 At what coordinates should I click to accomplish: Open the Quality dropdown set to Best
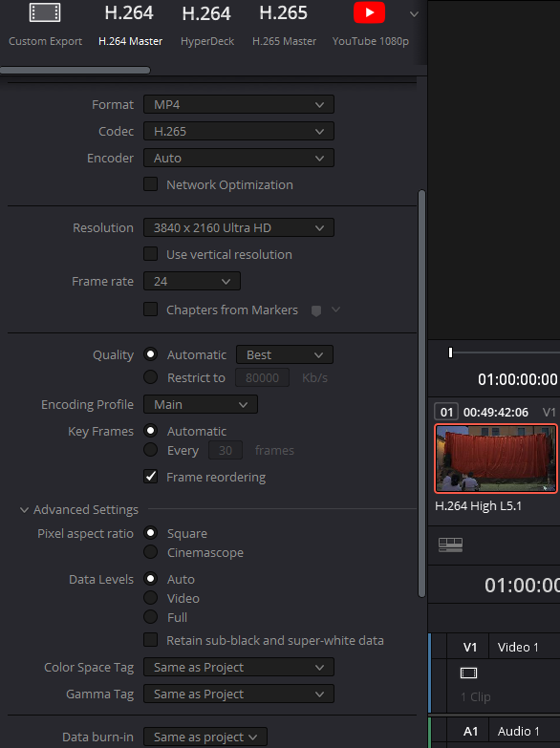point(285,355)
